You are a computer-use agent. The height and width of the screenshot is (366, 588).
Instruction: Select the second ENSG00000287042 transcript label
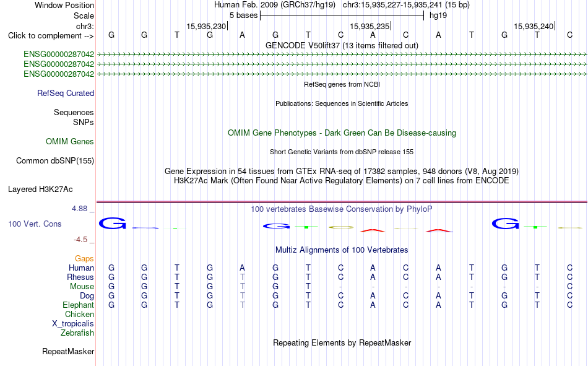[59, 64]
